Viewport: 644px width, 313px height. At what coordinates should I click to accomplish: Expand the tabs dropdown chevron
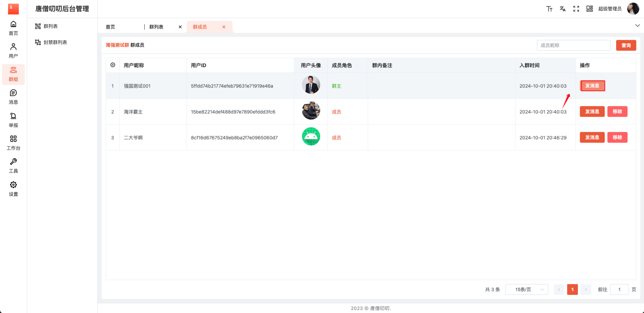click(x=637, y=26)
